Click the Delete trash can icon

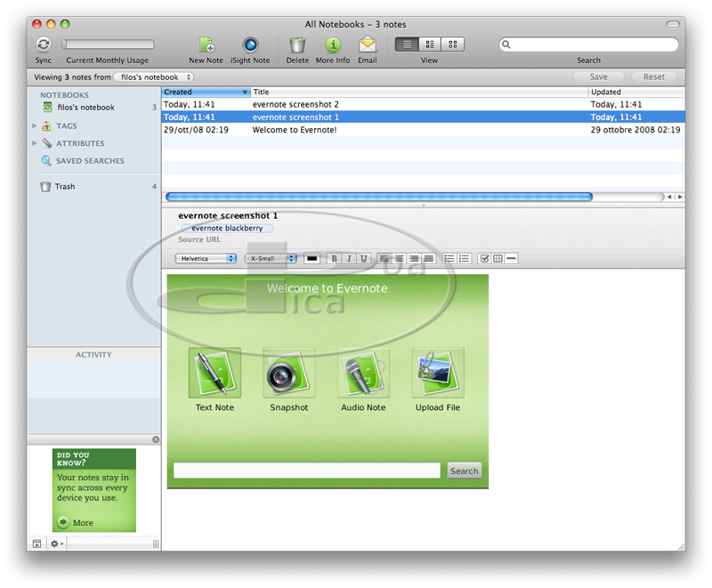pyautogui.click(x=297, y=44)
